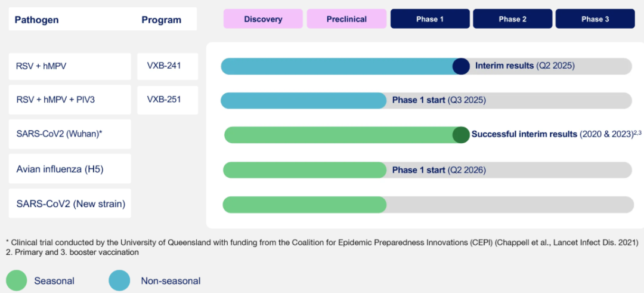
Task: Click the Phase 1 start Q3 2025 label
Action: click(x=439, y=100)
